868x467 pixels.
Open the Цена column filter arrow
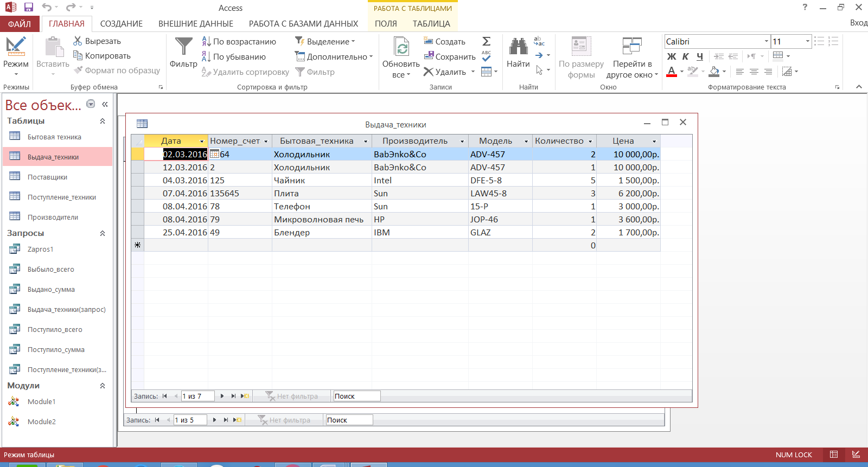(654, 141)
